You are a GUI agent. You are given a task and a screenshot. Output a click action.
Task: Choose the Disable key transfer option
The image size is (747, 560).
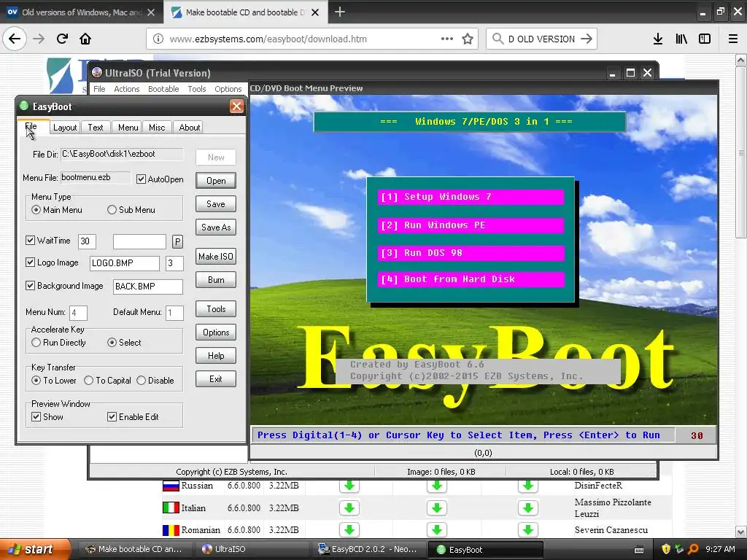(141, 381)
